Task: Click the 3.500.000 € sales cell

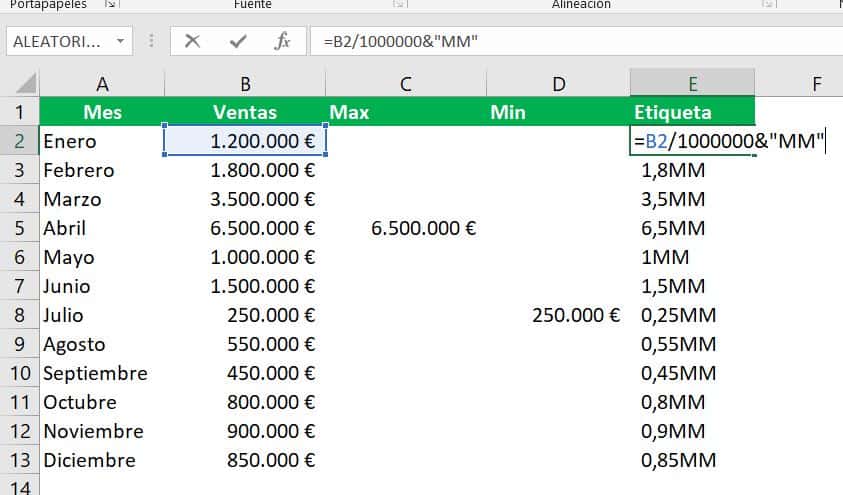Action: coord(245,199)
